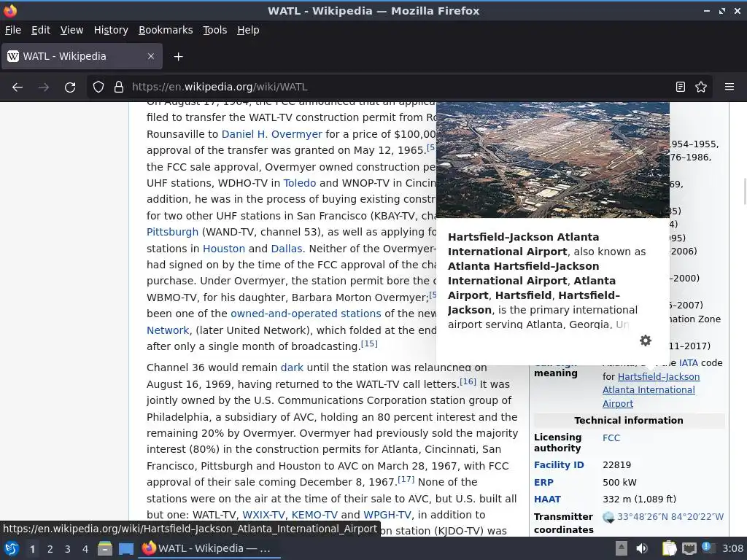This screenshot has height=560, width=747.
Task: Open the Dallas link
Action: tap(286, 249)
